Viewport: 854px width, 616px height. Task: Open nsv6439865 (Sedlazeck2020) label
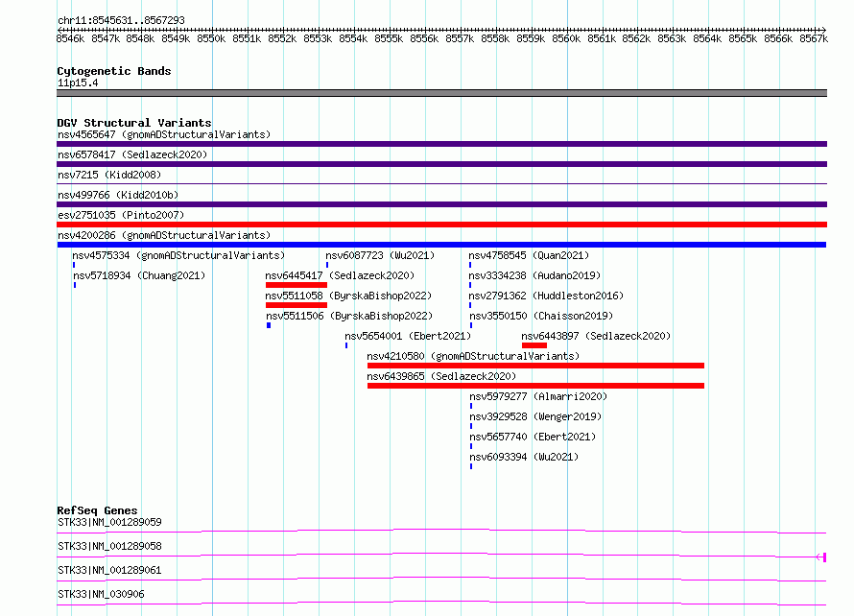pos(441,376)
